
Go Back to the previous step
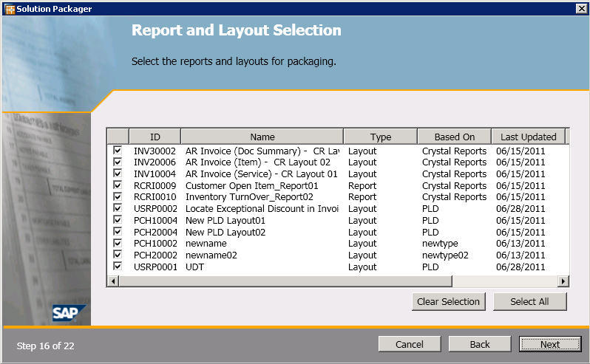pos(480,344)
